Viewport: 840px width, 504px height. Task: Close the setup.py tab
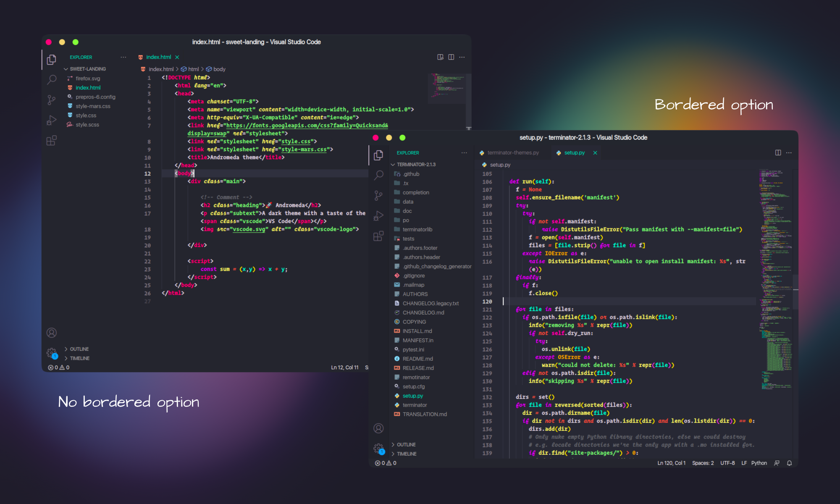pos(595,153)
